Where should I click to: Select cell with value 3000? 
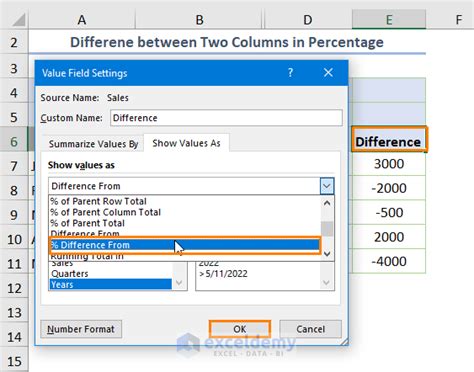(x=389, y=164)
